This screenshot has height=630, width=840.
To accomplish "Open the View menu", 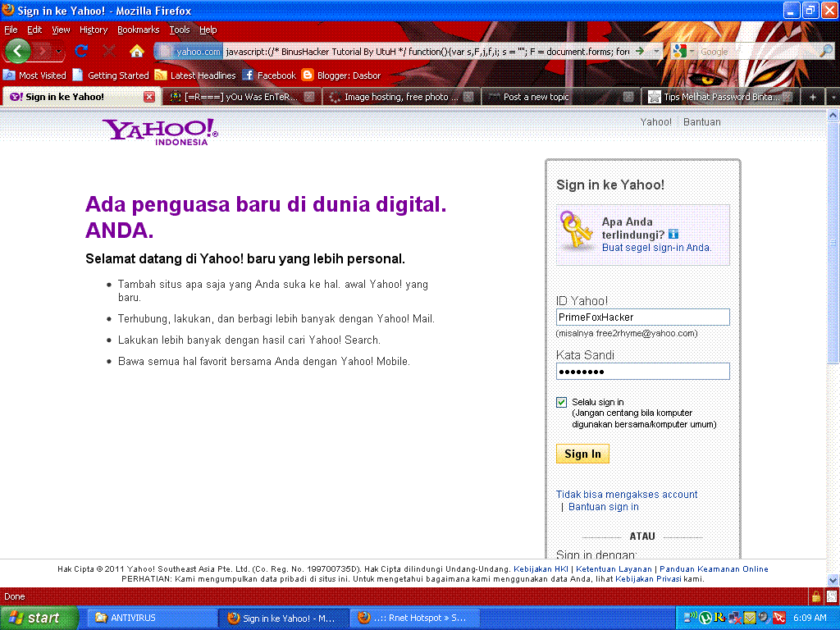I will [61, 30].
